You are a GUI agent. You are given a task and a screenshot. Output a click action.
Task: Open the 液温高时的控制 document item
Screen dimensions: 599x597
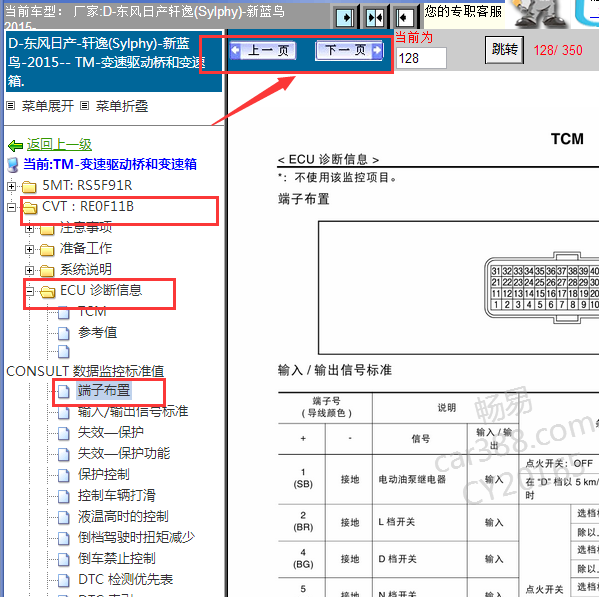[x=123, y=516]
